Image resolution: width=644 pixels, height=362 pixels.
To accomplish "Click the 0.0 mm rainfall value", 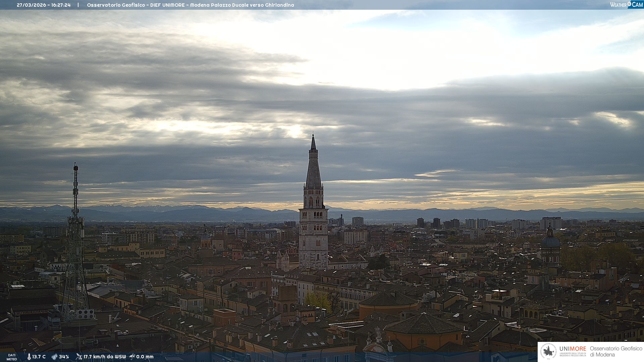I will (145, 357).
